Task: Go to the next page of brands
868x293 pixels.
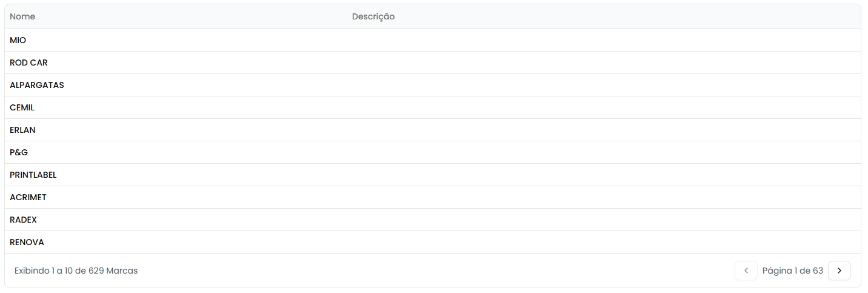Action: pyautogui.click(x=839, y=271)
